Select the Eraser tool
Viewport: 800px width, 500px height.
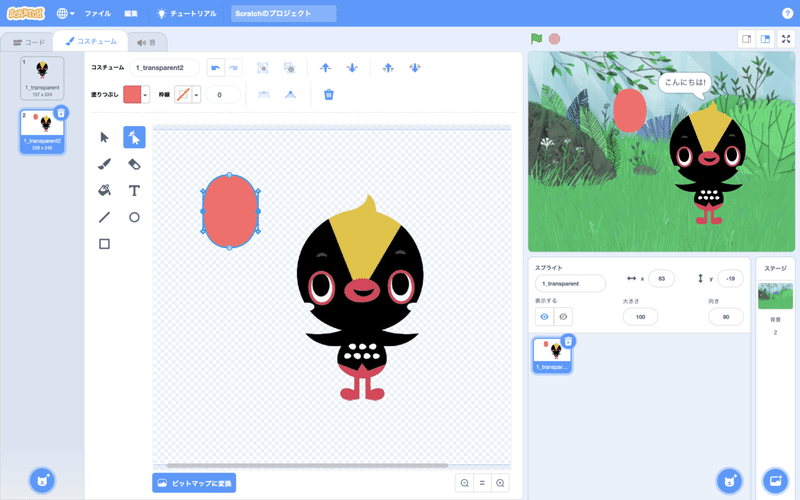coord(134,164)
